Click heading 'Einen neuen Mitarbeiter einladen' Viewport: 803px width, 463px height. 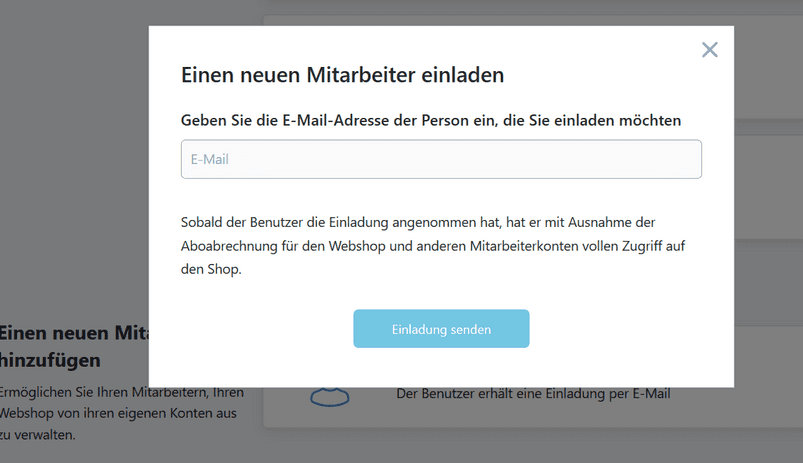pos(342,75)
